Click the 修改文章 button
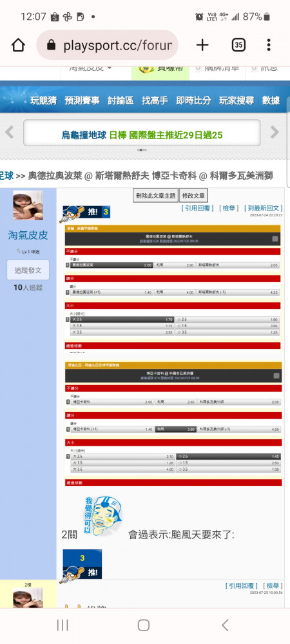Image resolution: width=290 pixels, height=644 pixels. pyautogui.click(x=193, y=196)
